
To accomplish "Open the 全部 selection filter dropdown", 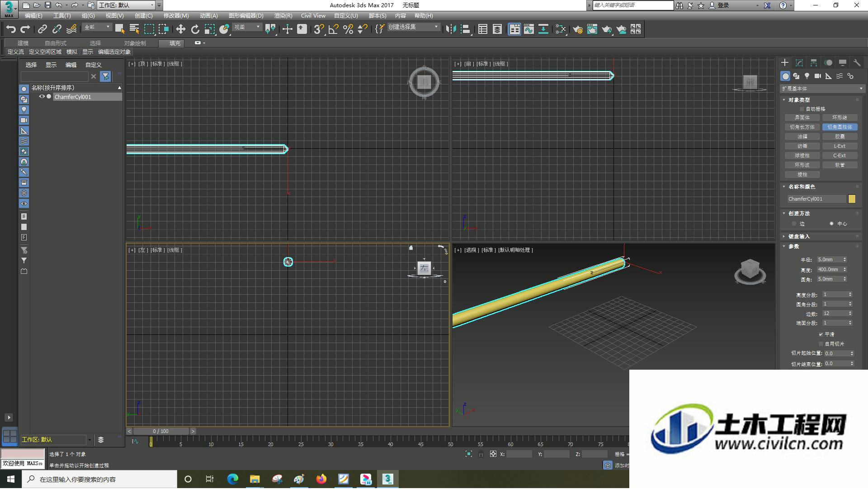I will [x=97, y=28].
